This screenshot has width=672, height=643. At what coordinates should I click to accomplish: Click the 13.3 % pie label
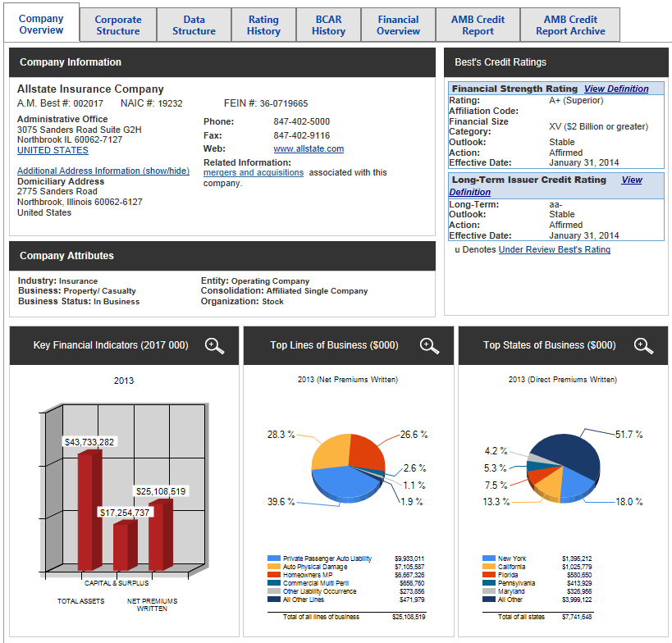496,502
